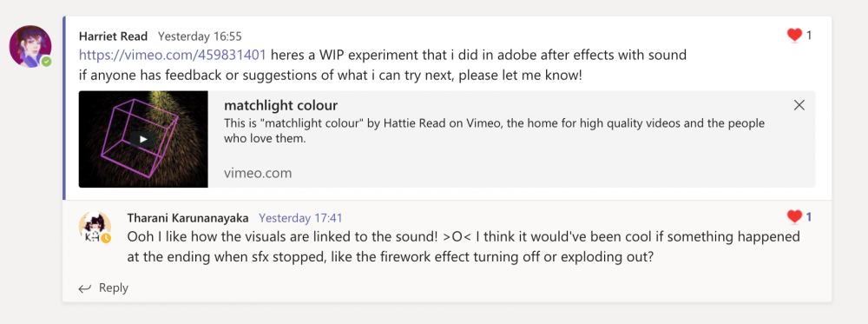Click the Reply text button

(114, 288)
